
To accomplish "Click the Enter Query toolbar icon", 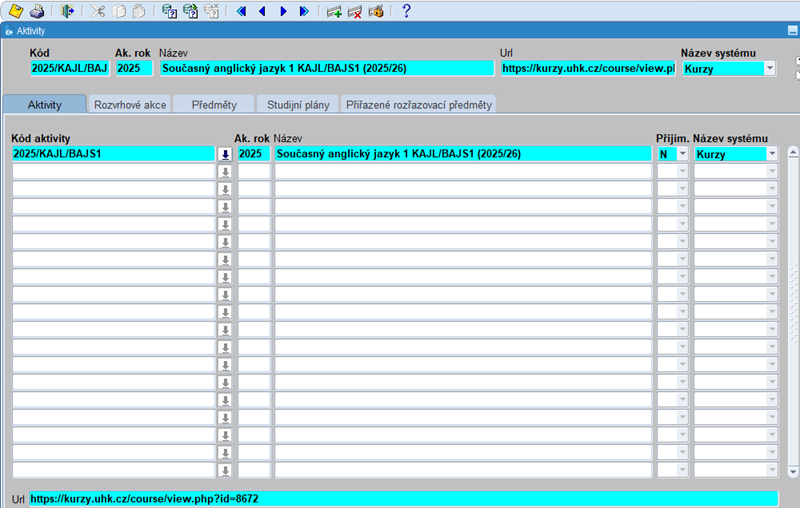I will click(169, 11).
